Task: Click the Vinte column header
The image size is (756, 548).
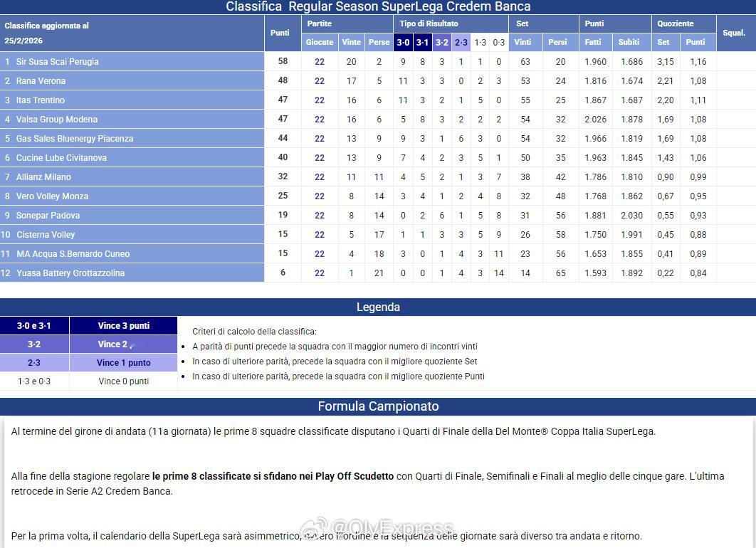Action: (x=351, y=42)
